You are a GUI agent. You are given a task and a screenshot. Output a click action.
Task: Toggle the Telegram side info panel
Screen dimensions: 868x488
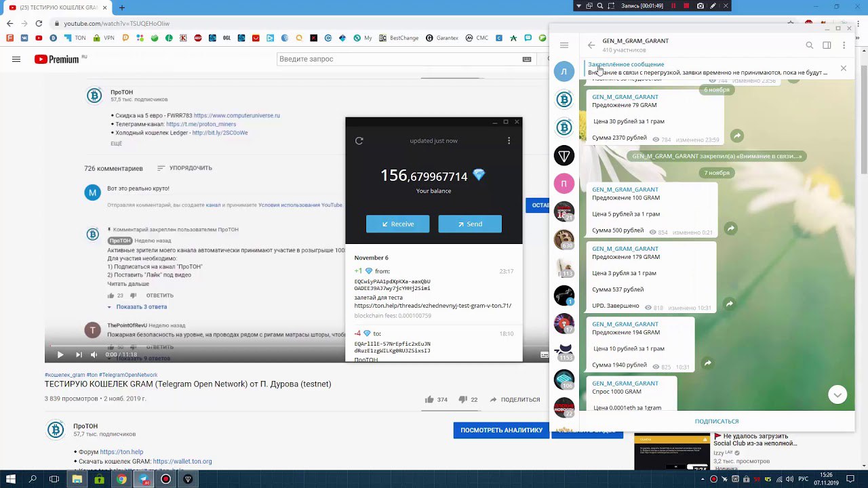point(827,45)
